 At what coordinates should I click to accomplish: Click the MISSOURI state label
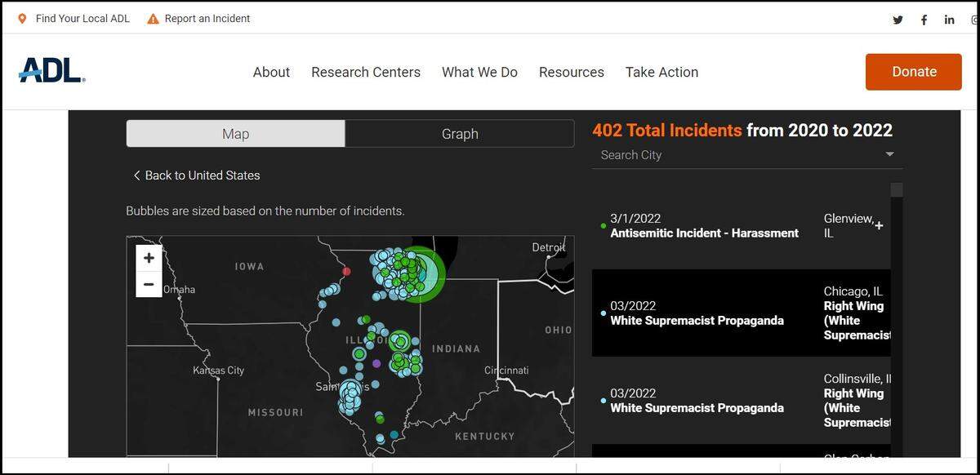tap(275, 413)
